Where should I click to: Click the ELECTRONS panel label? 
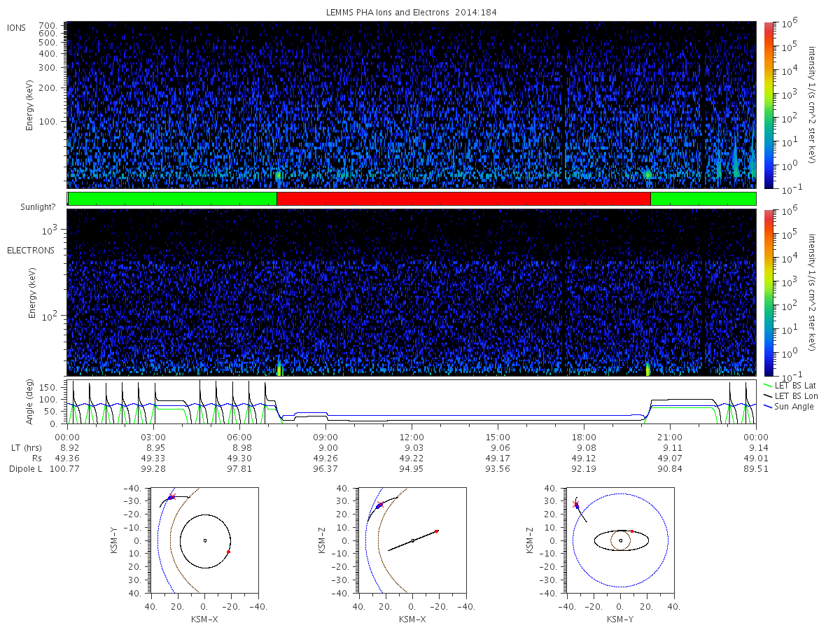click(x=31, y=251)
